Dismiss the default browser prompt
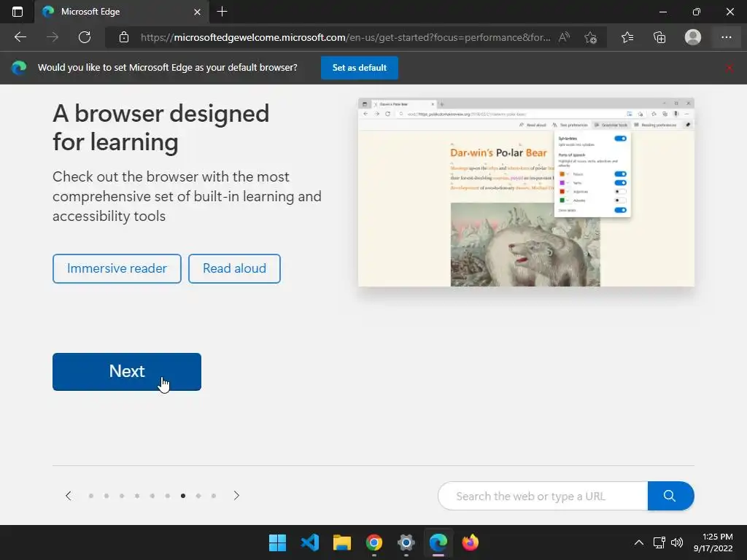This screenshot has width=747, height=560. click(x=729, y=68)
